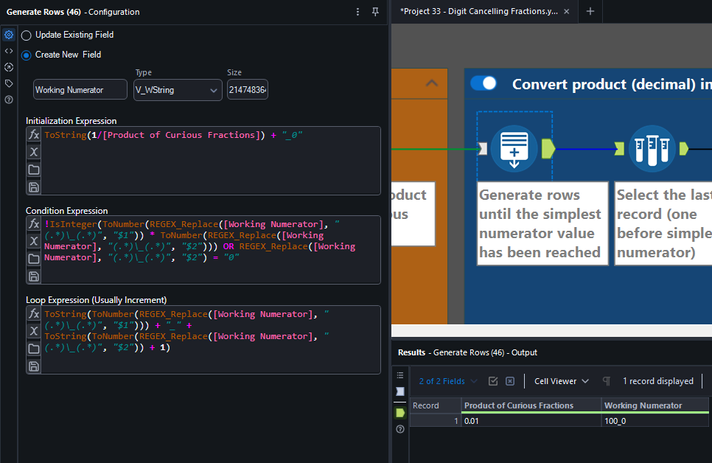The image size is (712, 463).
Task: Open a new workflow tab with plus
Action: coord(590,11)
